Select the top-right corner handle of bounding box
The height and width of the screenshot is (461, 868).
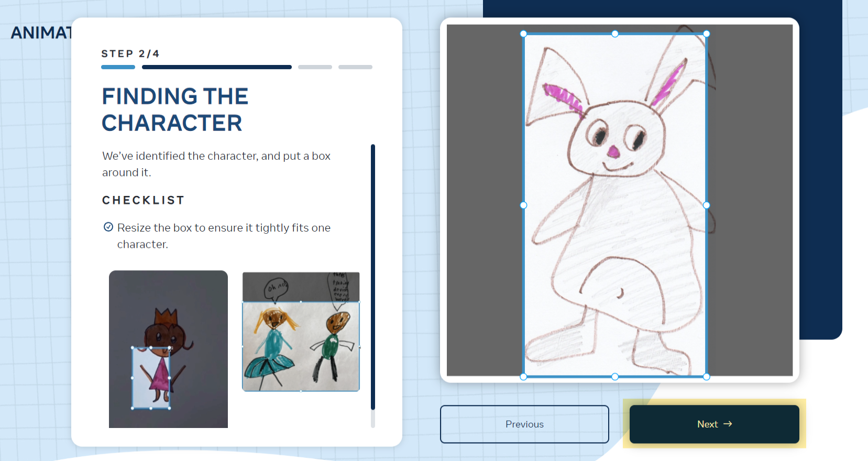click(706, 34)
